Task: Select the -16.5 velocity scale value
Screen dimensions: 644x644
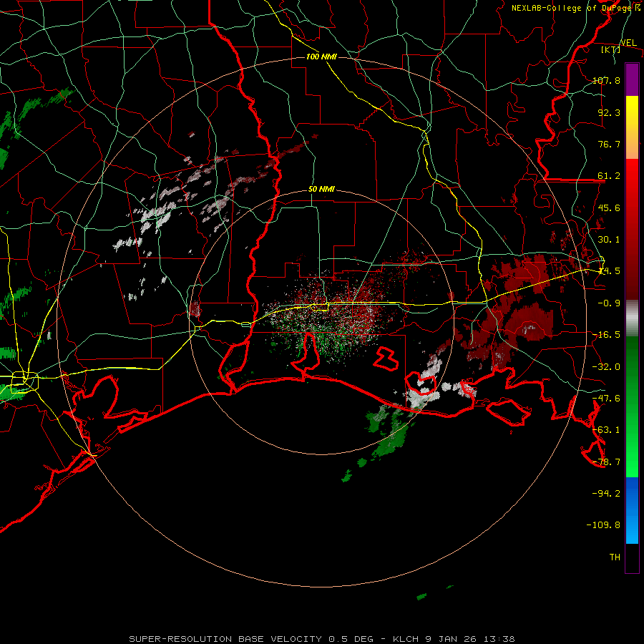Action: pyautogui.click(x=606, y=335)
